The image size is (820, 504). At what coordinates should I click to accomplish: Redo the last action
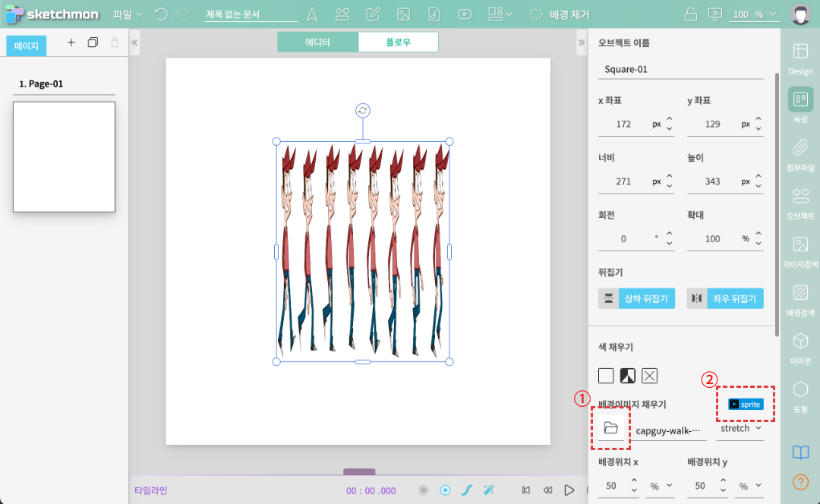point(183,14)
